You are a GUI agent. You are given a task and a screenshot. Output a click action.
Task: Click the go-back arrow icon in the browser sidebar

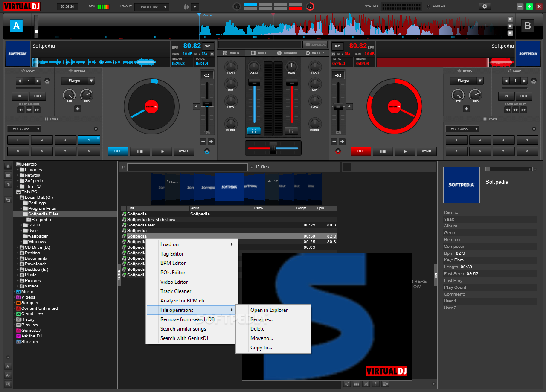coord(8,200)
